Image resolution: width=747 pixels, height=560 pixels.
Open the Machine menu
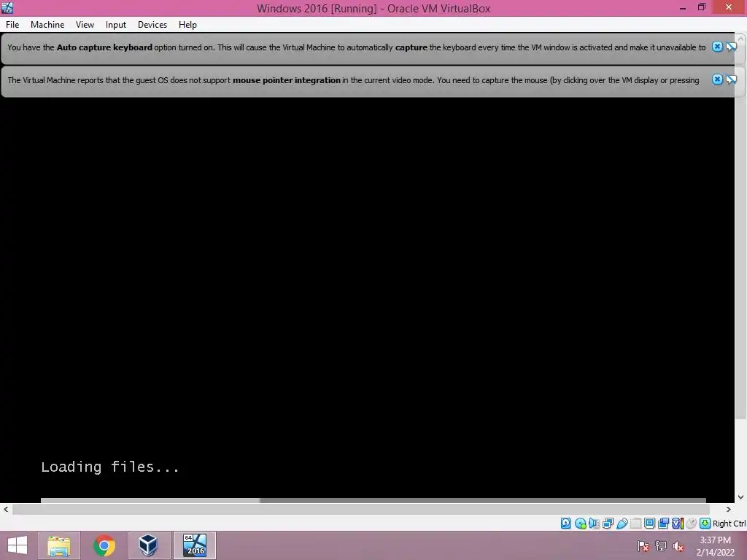click(x=47, y=25)
